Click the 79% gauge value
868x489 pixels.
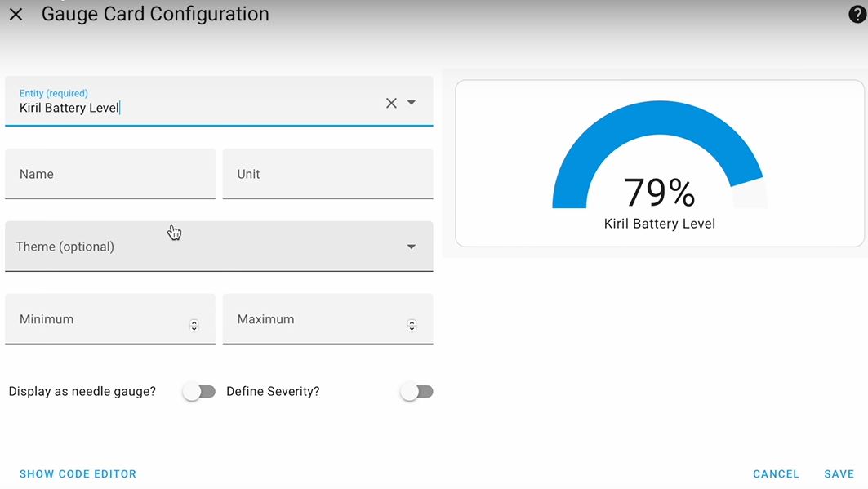coord(659,192)
